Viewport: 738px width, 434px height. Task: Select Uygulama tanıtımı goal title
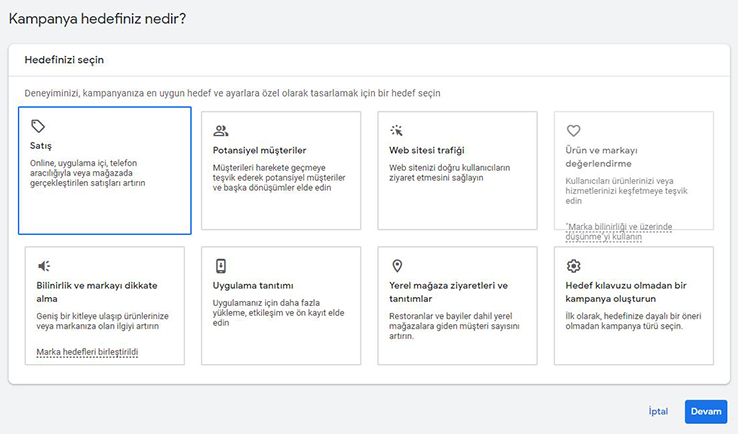coord(253,285)
